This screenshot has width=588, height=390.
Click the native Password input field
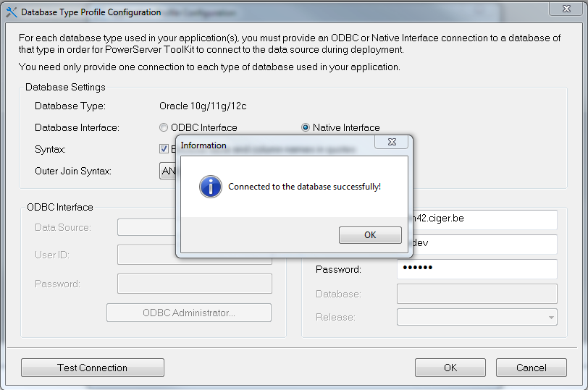[476, 269]
